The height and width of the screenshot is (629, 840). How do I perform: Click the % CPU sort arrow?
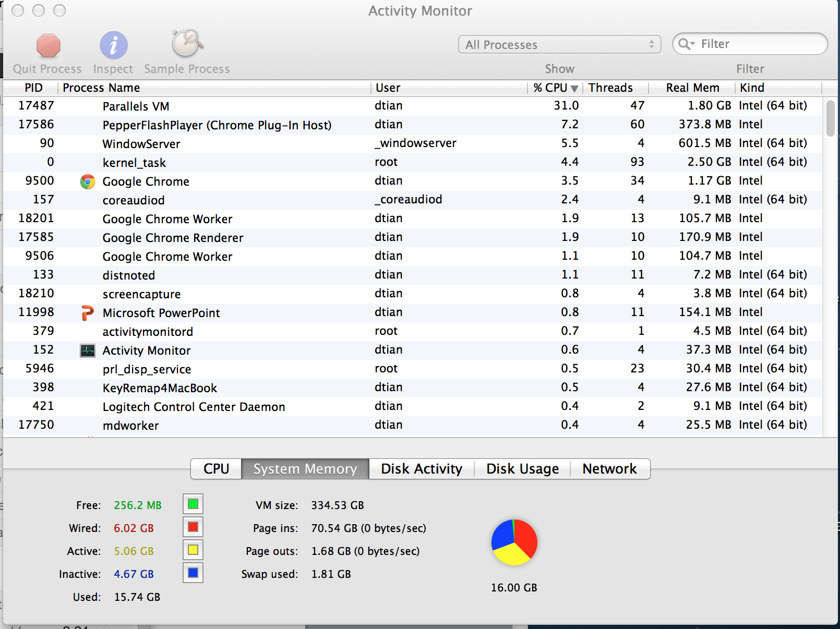pos(574,89)
